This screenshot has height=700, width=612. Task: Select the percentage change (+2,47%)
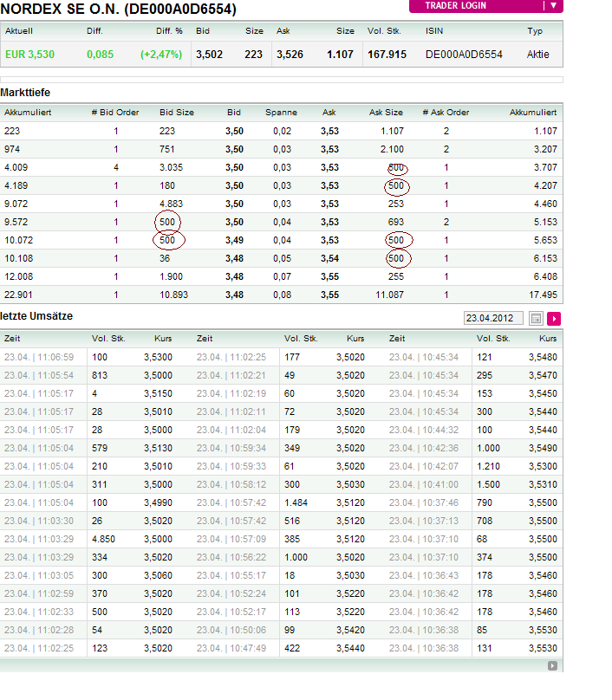coord(161,55)
